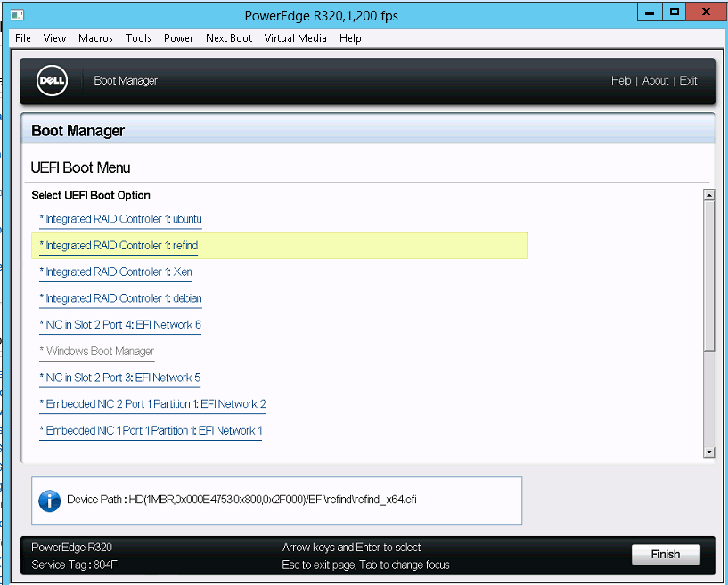Click the greyed Windows Boot Manager entry
728x585 pixels.
tap(97, 351)
